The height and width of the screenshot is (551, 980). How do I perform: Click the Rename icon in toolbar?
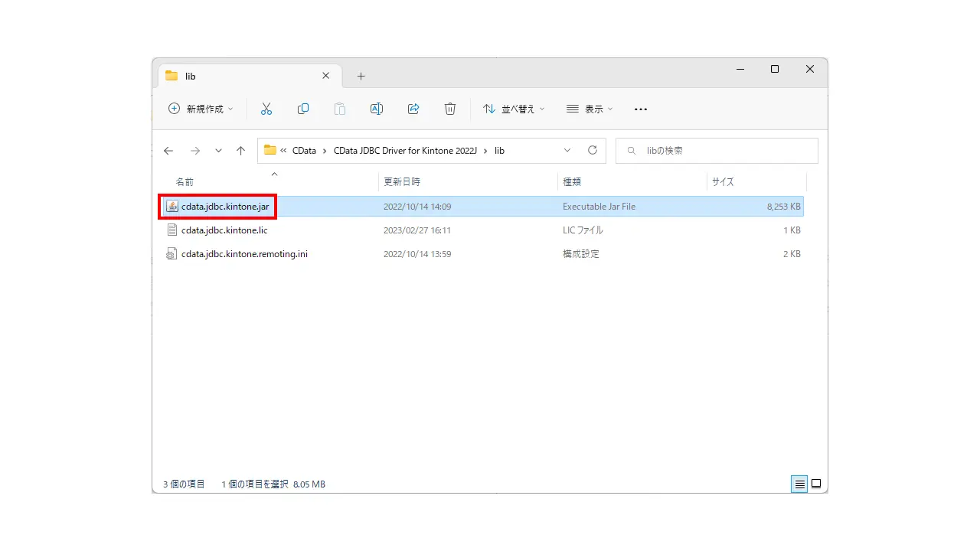pyautogui.click(x=377, y=109)
